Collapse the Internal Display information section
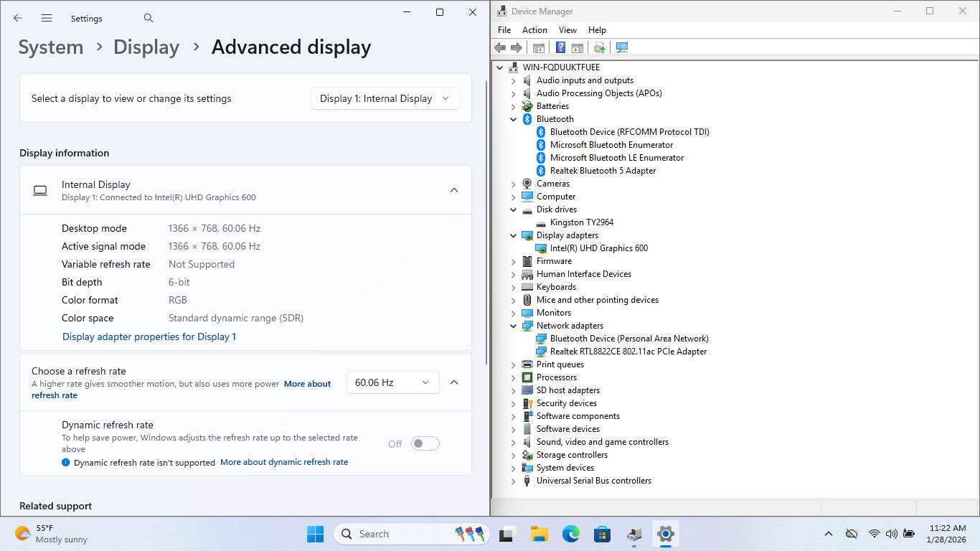 [x=453, y=190]
